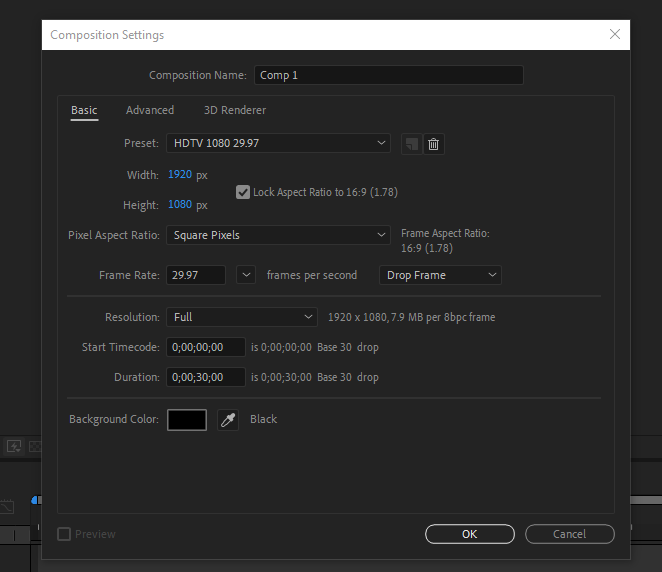The height and width of the screenshot is (572, 662).
Task: Click the Duration field 0;00;30;00
Action: pyautogui.click(x=206, y=377)
